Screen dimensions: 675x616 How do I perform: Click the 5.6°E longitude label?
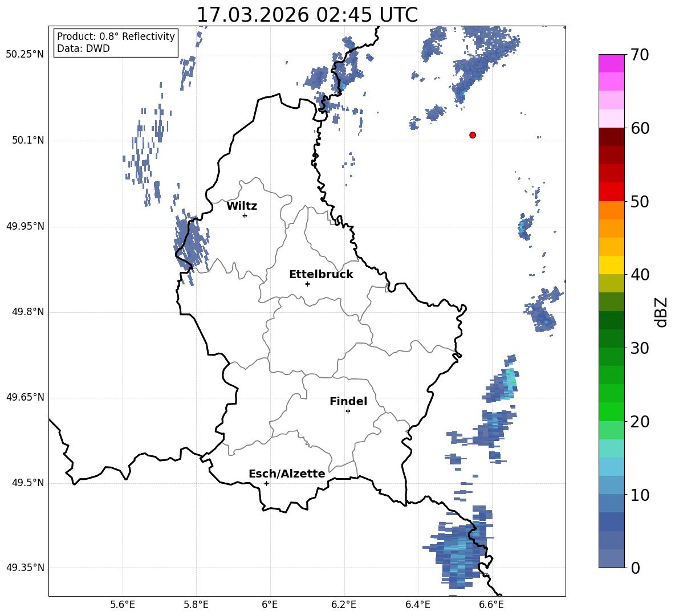pyautogui.click(x=123, y=605)
